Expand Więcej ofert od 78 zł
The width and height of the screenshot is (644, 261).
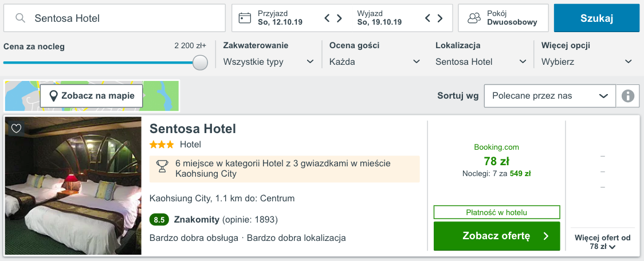602,242
